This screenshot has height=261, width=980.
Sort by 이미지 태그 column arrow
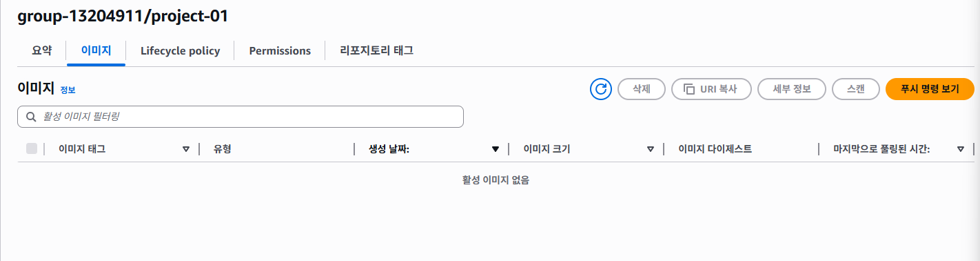(185, 149)
